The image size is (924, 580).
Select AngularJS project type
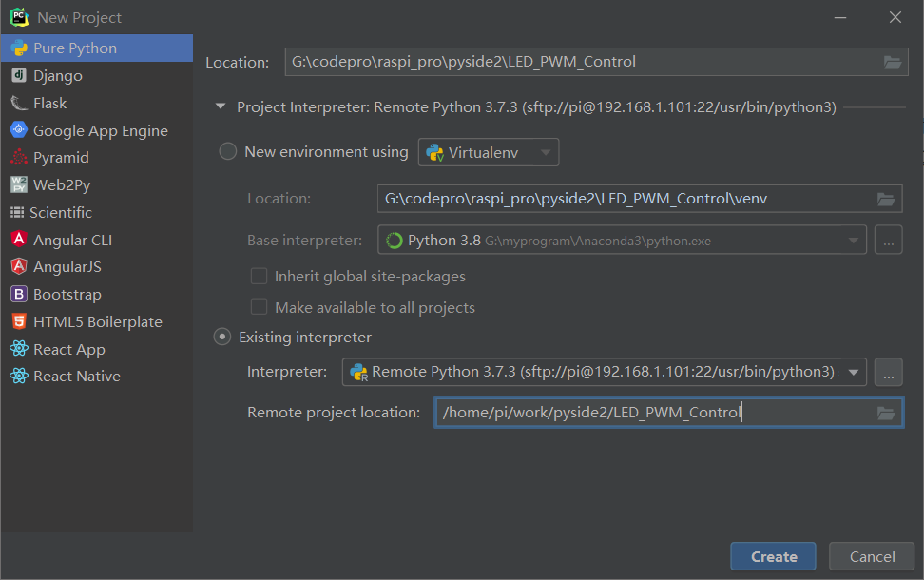pos(97,266)
